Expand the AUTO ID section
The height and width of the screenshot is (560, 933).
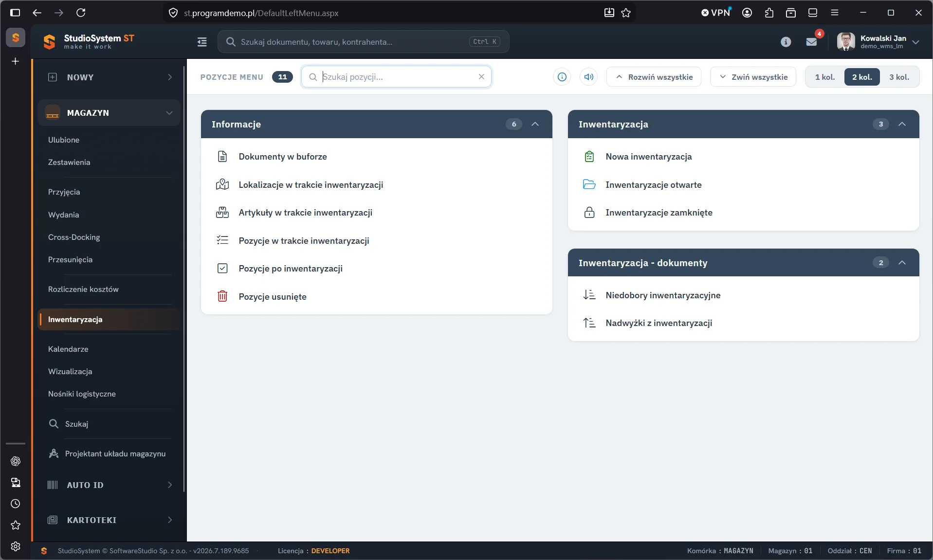pos(109,485)
